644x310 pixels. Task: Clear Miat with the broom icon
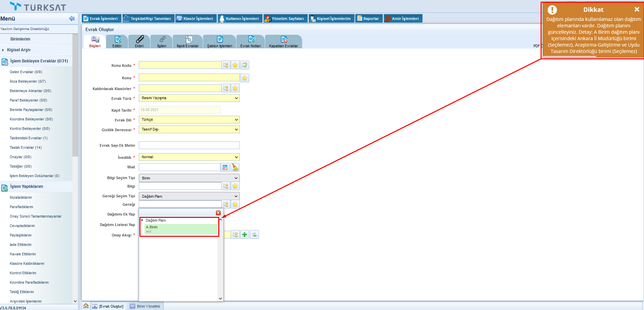coord(235,167)
